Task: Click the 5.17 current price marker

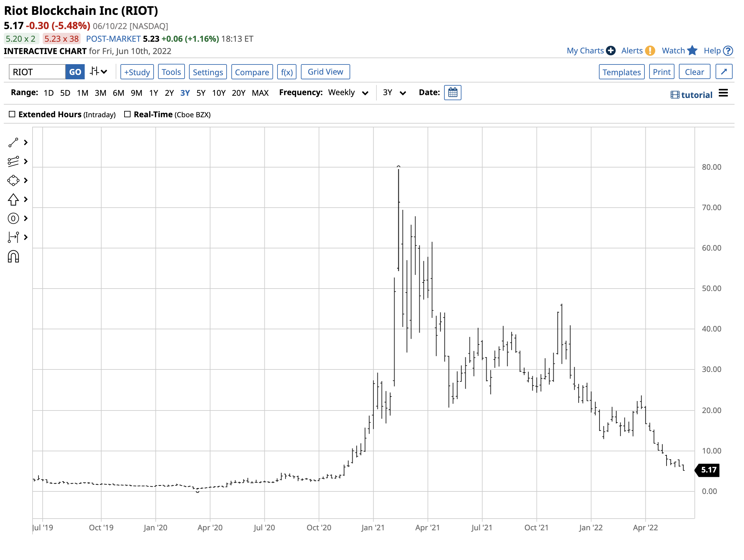Action: (708, 470)
